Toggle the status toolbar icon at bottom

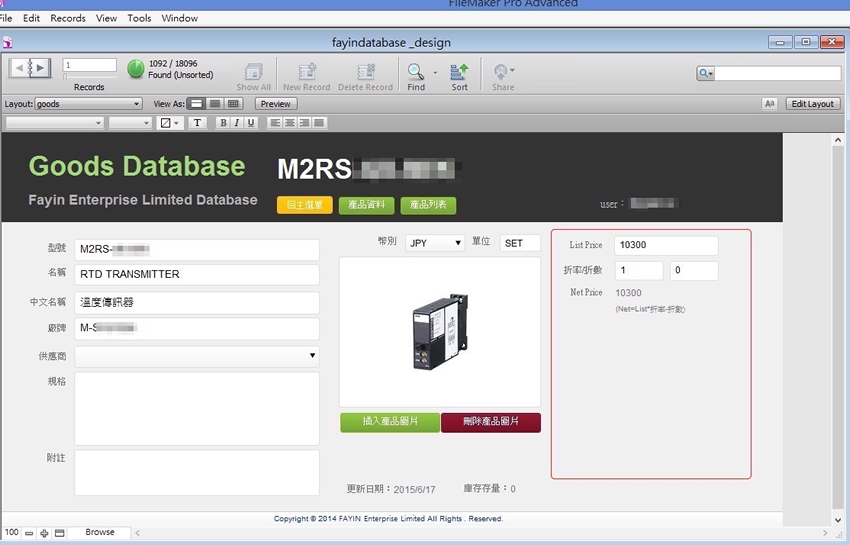coord(59,533)
